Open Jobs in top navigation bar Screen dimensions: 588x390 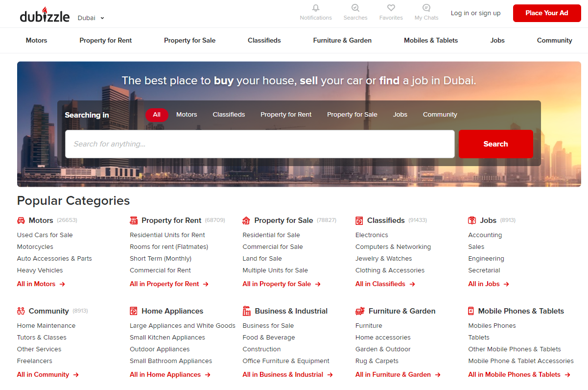tap(497, 41)
